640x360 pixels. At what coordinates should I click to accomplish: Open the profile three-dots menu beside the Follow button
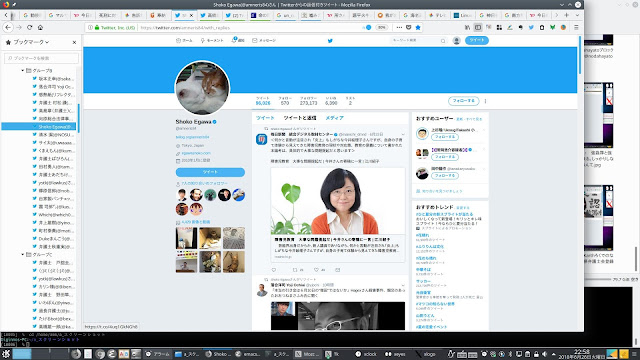coord(485,101)
